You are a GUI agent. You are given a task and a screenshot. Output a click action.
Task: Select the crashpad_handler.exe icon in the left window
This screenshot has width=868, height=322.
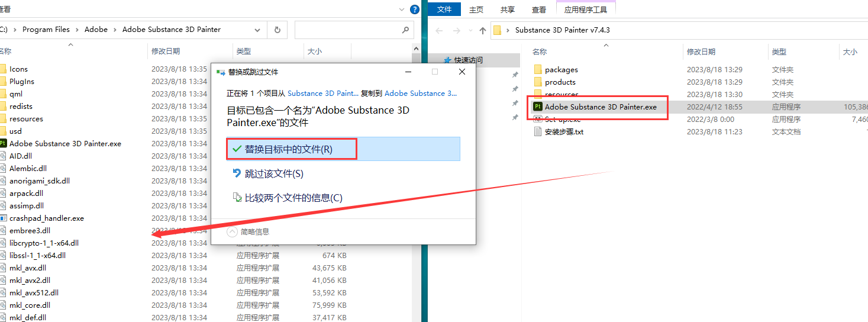tap(3, 218)
